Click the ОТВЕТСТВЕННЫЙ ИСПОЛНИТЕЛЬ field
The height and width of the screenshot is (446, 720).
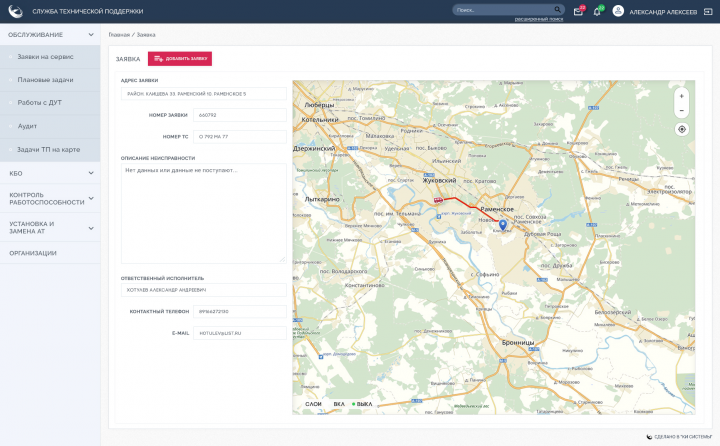click(x=203, y=290)
